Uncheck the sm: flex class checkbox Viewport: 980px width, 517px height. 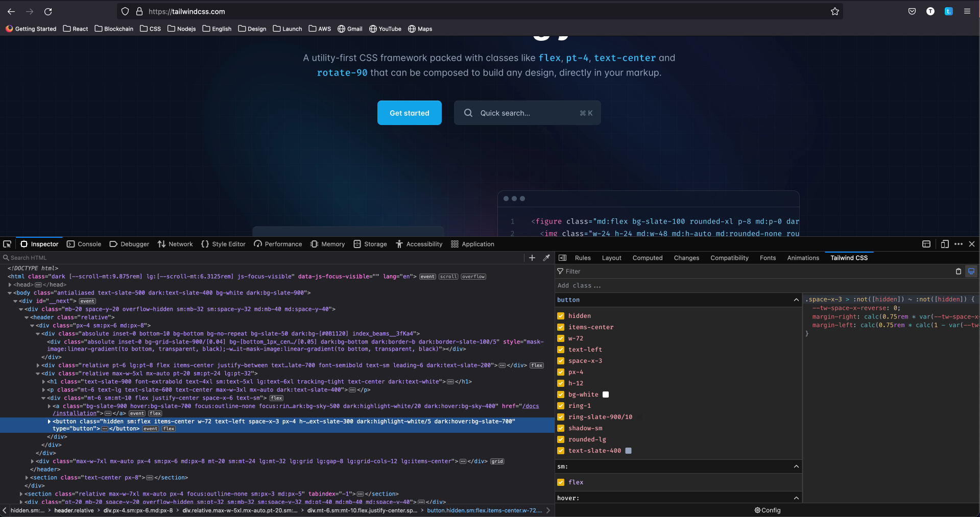(x=561, y=482)
